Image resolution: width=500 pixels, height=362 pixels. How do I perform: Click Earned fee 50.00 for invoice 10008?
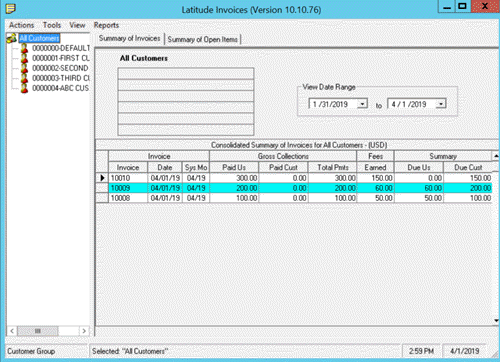click(375, 198)
